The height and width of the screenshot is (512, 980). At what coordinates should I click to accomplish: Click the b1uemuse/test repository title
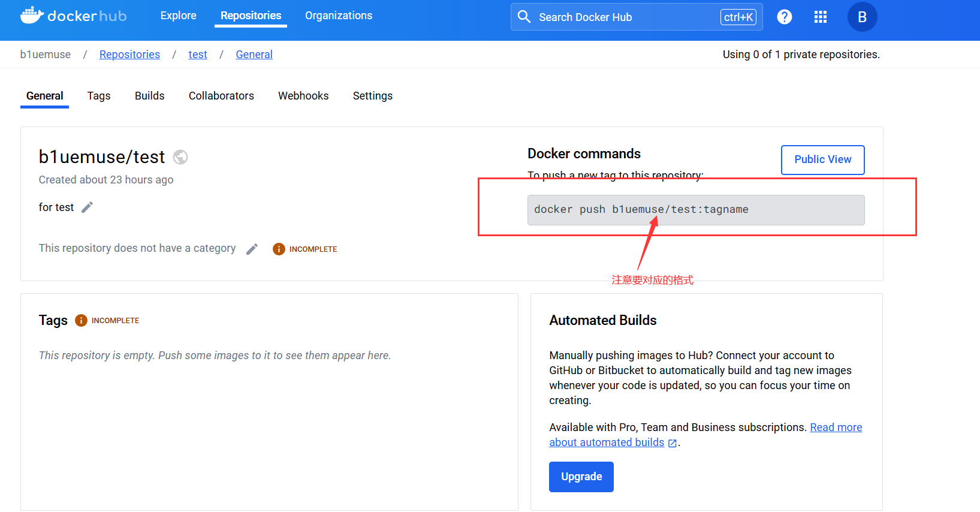coord(102,157)
